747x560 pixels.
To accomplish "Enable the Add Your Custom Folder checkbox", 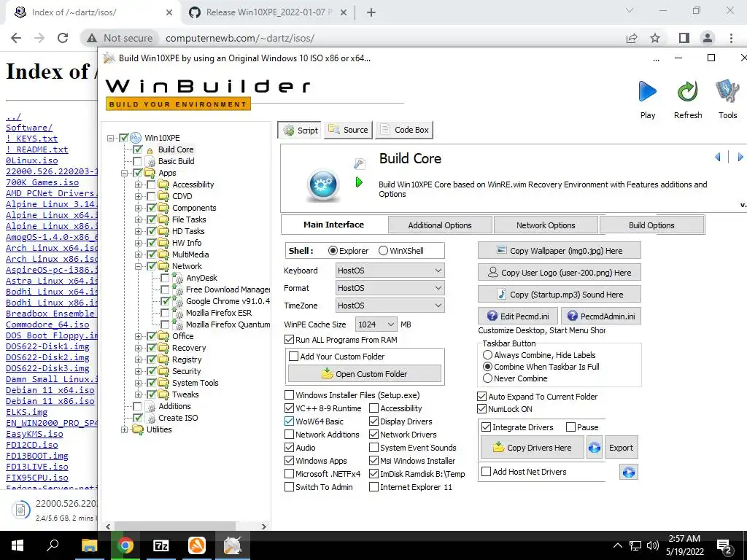I will tap(294, 356).
